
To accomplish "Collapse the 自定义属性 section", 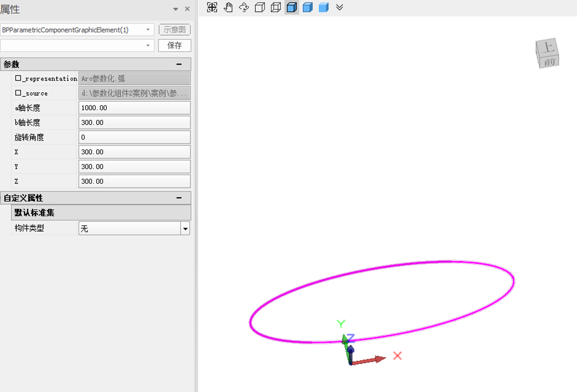I will (179, 198).
